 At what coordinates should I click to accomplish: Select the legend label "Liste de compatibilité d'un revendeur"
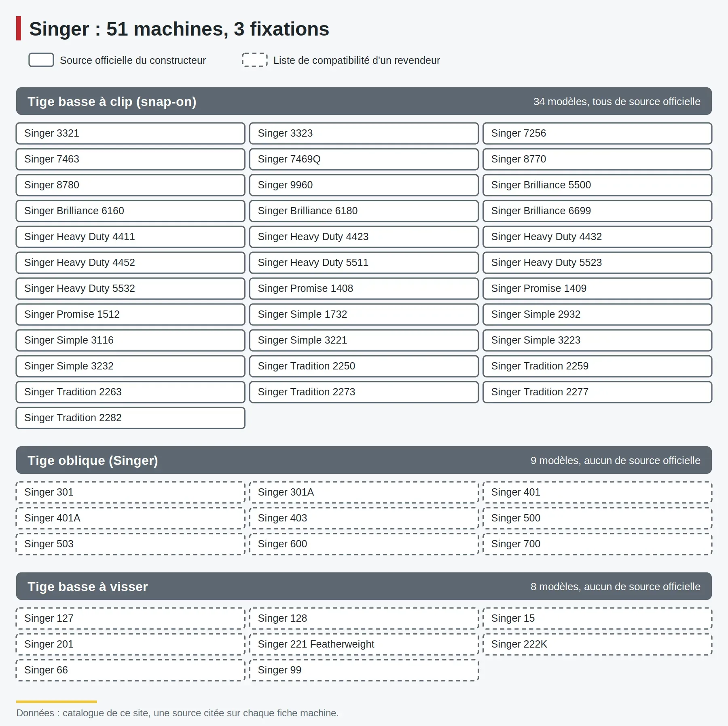pyautogui.click(x=356, y=60)
